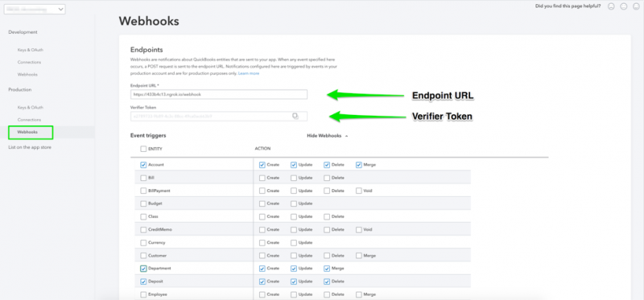
Task: Enable Create for the CreditMemo row
Action: click(x=262, y=230)
